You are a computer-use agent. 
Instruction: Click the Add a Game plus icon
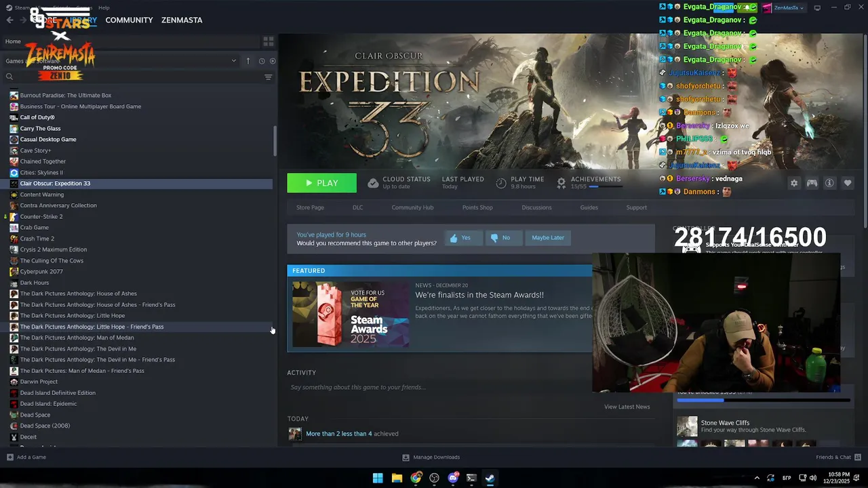[9, 457]
